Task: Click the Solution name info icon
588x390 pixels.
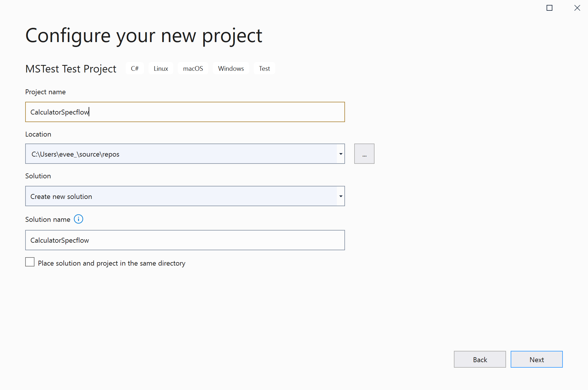Action: pyautogui.click(x=78, y=219)
